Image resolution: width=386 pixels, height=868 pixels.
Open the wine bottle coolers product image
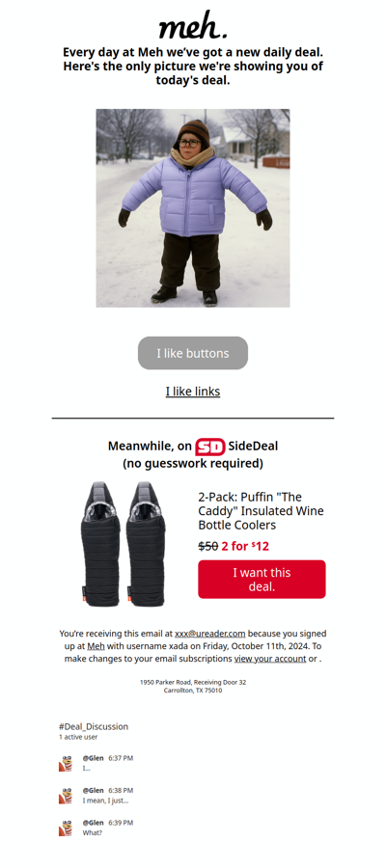(x=123, y=544)
